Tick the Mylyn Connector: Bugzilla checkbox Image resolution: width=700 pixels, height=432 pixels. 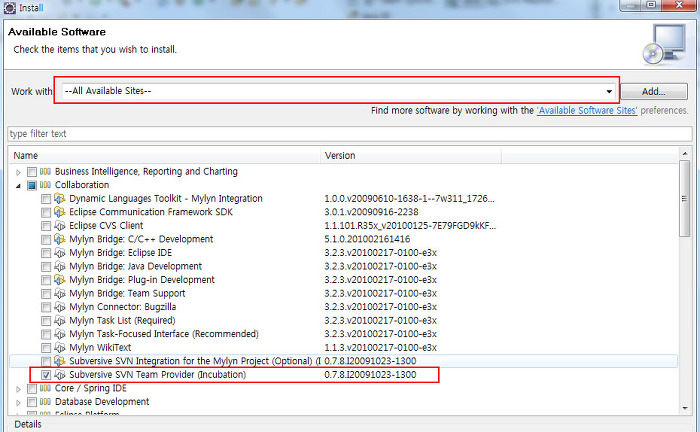pyautogui.click(x=46, y=307)
